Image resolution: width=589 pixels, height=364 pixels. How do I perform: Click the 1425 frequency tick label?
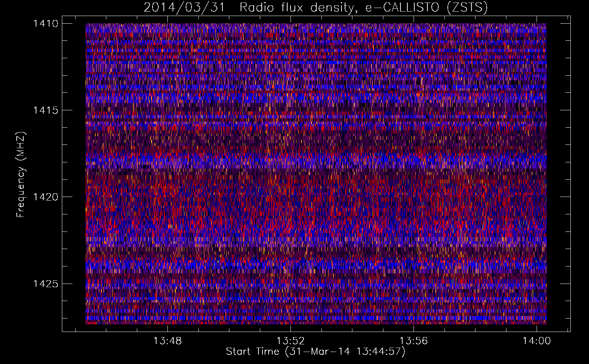[46, 284]
